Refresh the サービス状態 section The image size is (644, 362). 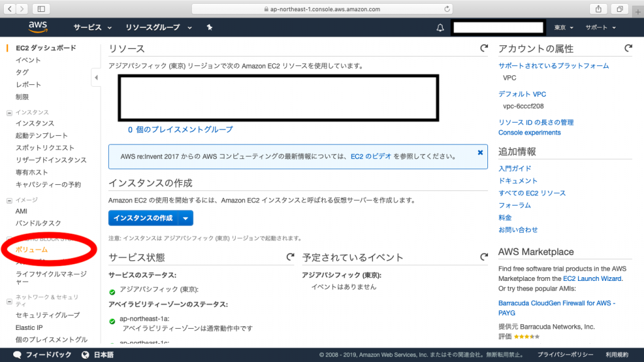coord(290,256)
